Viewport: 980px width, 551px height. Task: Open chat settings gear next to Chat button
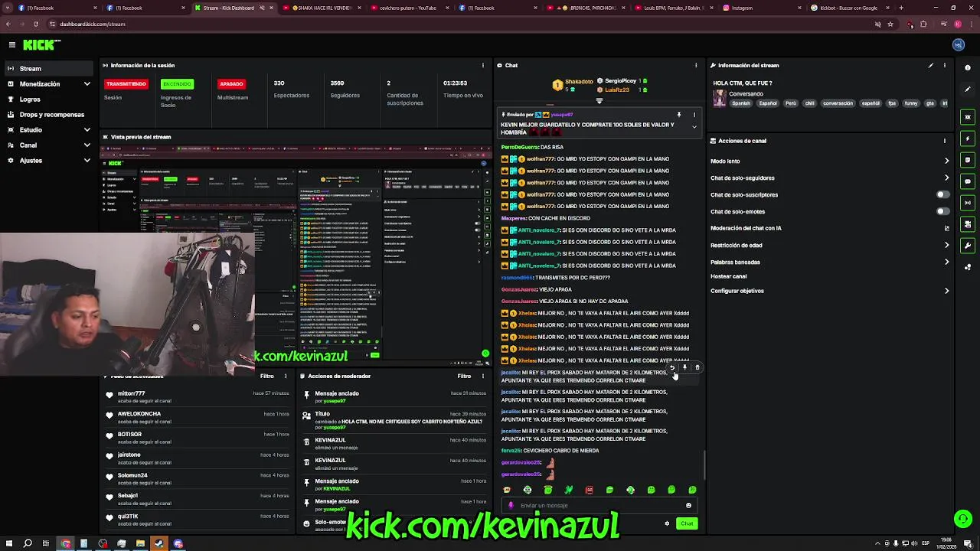pyautogui.click(x=667, y=523)
